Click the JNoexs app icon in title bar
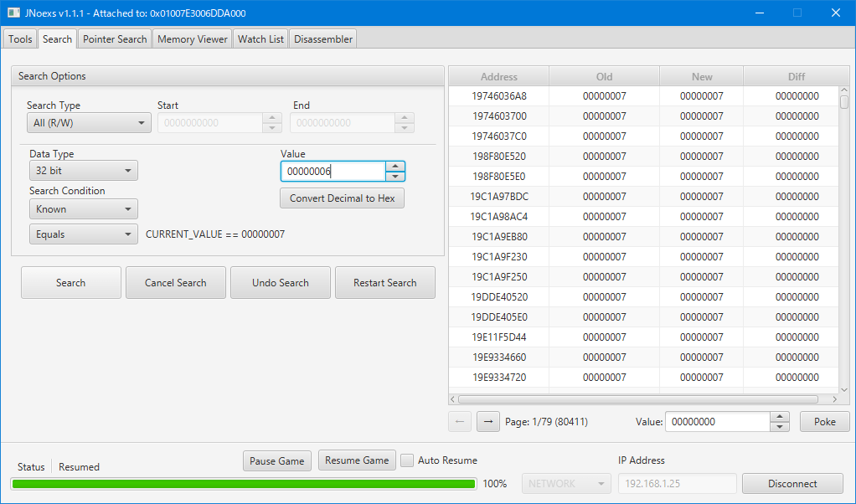The height and width of the screenshot is (504, 856). (13, 13)
